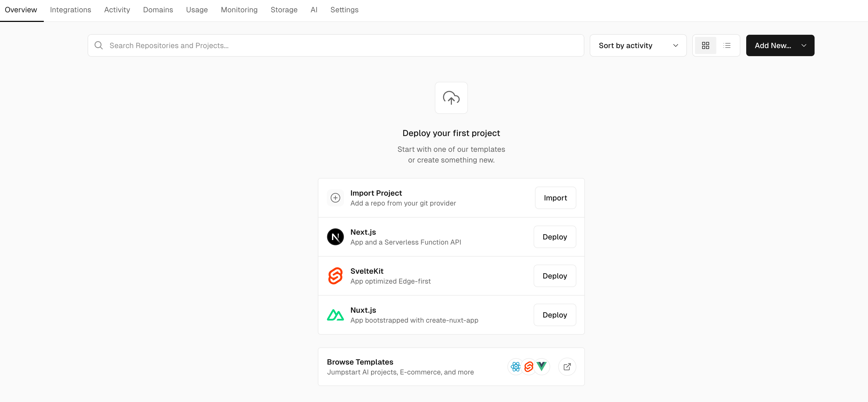Click 'Jumpstart AI projects, E-commerce, and more'
The height and width of the screenshot is (402, 868).
pyautogui.click(x=400, y=372)
